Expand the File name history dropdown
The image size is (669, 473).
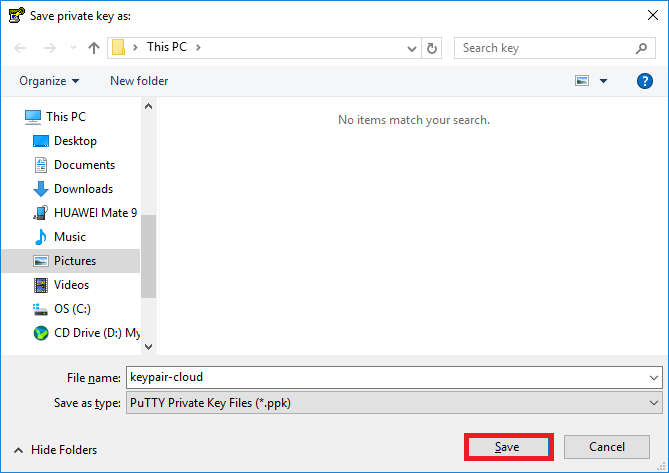pos(653,377)
